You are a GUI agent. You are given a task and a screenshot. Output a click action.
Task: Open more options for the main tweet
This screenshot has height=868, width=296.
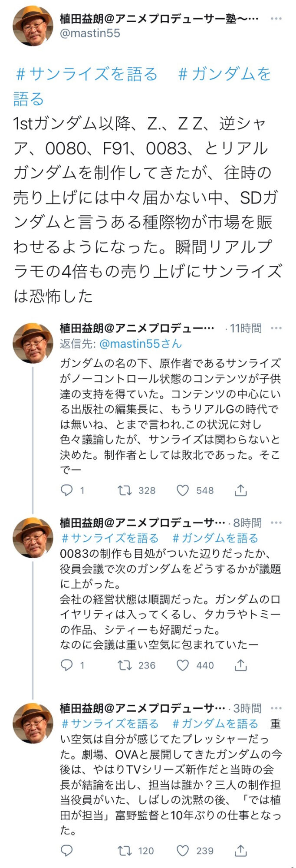pyautogui.click(x=276, y=19)
